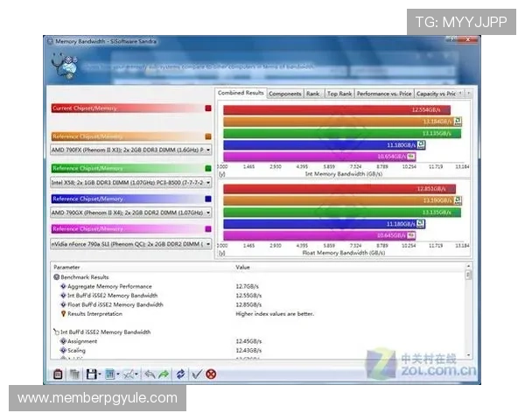
Task: Click nVidia logo icon on magenta Int bar
Action: [411, 157]
